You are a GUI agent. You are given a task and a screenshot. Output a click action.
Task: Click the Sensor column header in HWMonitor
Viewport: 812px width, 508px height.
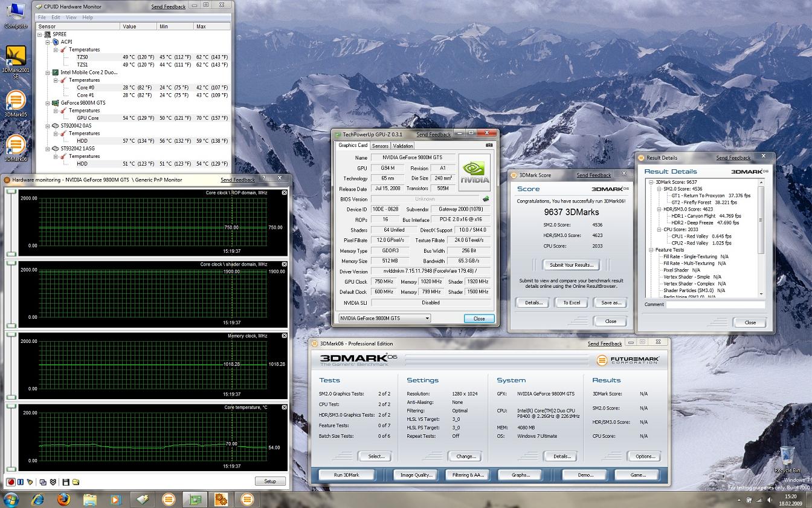77,27
